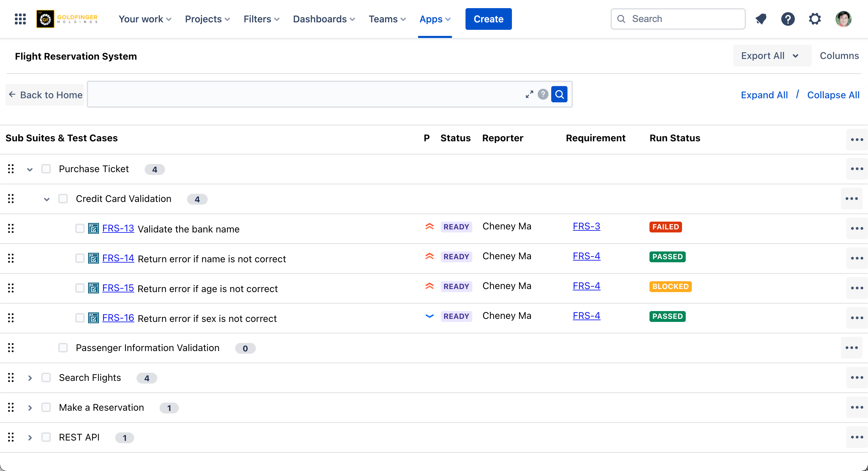This screenshot has width=868, height=471.
Task: Click the search syntax help icon
Action: click(x=543, y=94)
